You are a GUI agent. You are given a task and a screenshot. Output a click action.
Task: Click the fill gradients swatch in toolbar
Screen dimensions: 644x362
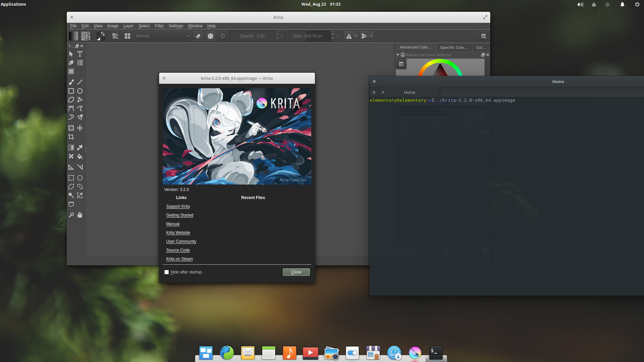pyautogui.click(x=74, y=36)
